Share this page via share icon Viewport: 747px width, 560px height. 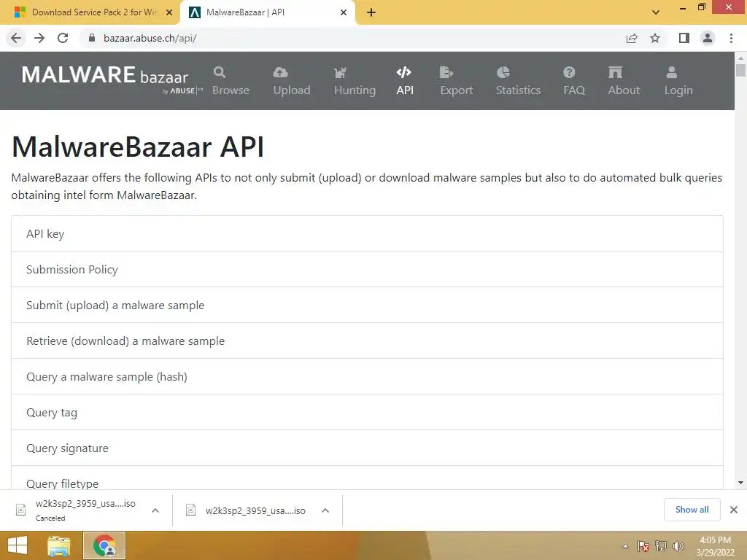tap(632, 38)
